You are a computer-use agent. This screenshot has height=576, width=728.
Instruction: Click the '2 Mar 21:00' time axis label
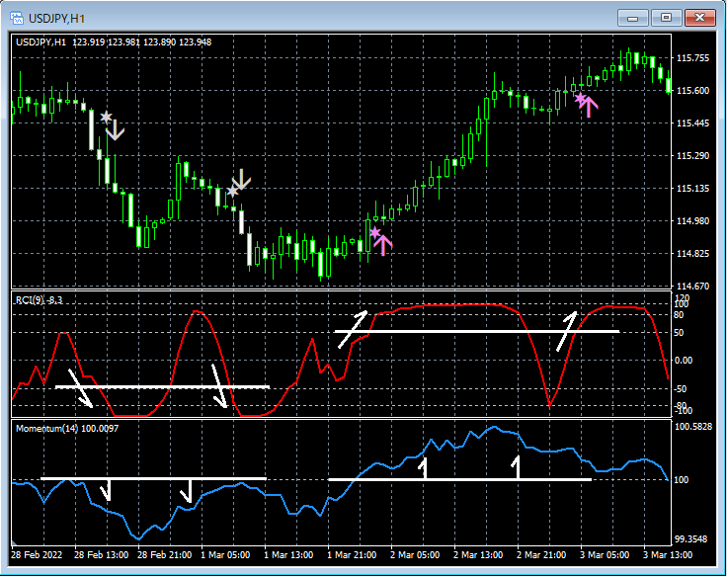(541, 555)
